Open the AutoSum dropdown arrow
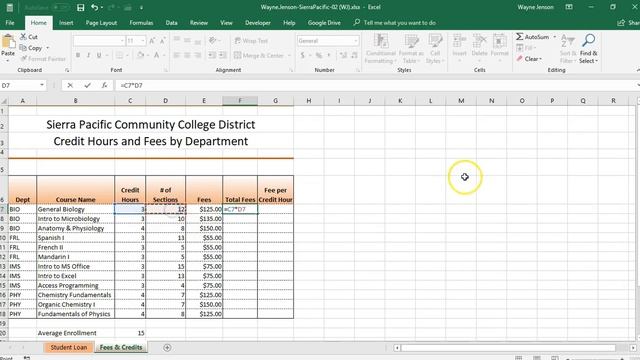This screenshot has width=640, height=360. tap(554, 37)
